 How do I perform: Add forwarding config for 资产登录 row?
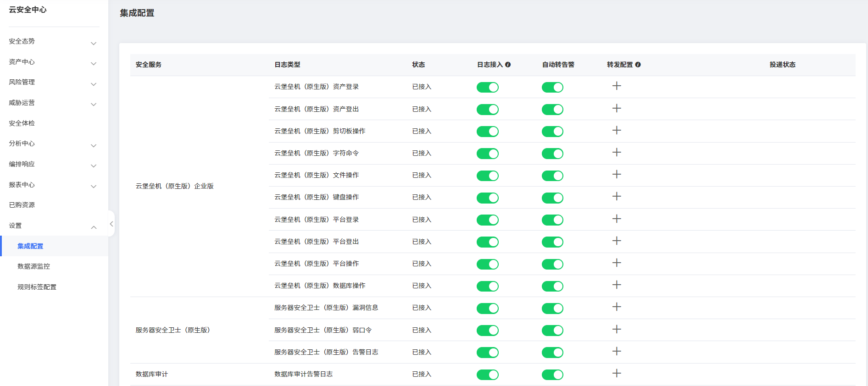tap(617, 86)
